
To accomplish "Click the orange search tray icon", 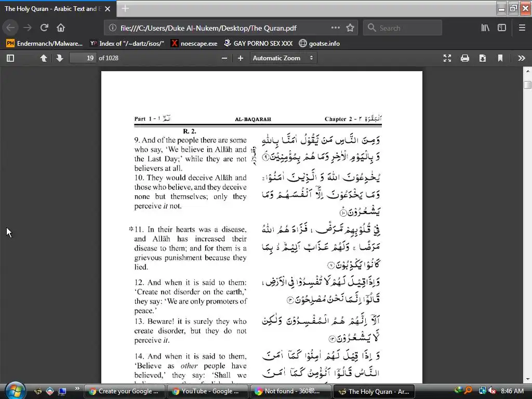I will (x=468, y=391).
